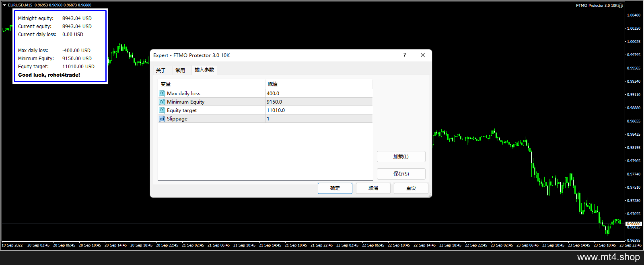This screenshot has height=265, width=644.
Task: Click the smiley face icon beside FTMO Protector
Action: click(x=621, y=6)
